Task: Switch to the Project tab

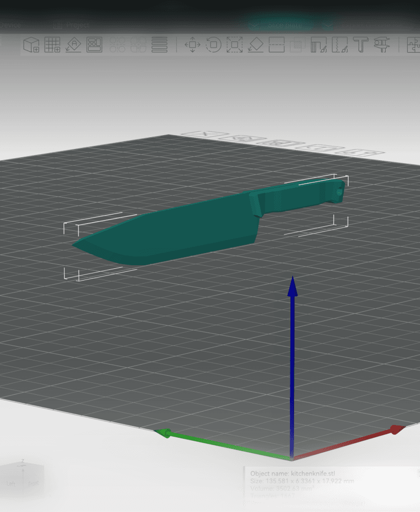Action: click(x=72, y=25)
